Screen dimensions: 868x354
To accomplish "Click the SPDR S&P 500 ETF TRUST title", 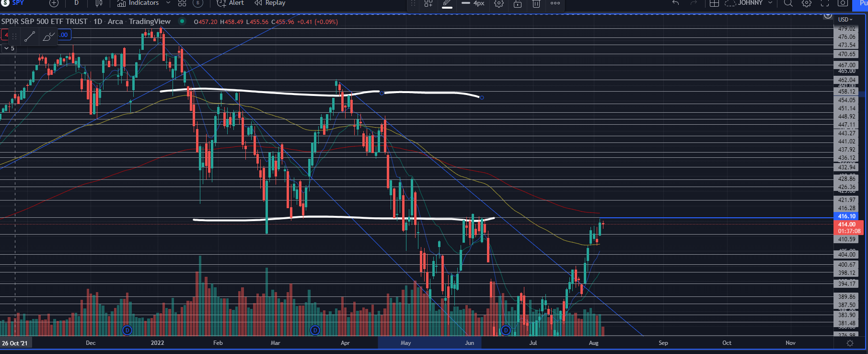I will pyautogui.click(x=44, y=22).
